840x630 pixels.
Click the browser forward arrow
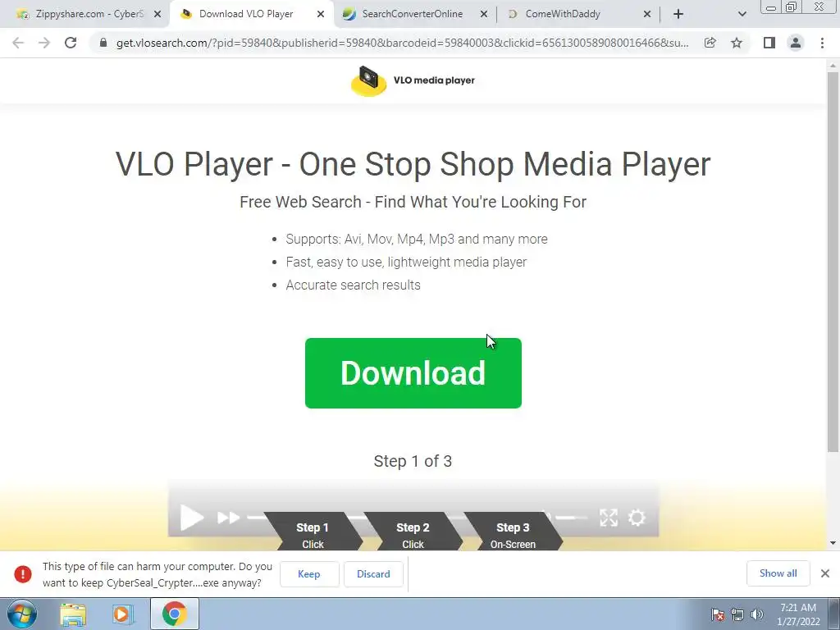point(44,43)
